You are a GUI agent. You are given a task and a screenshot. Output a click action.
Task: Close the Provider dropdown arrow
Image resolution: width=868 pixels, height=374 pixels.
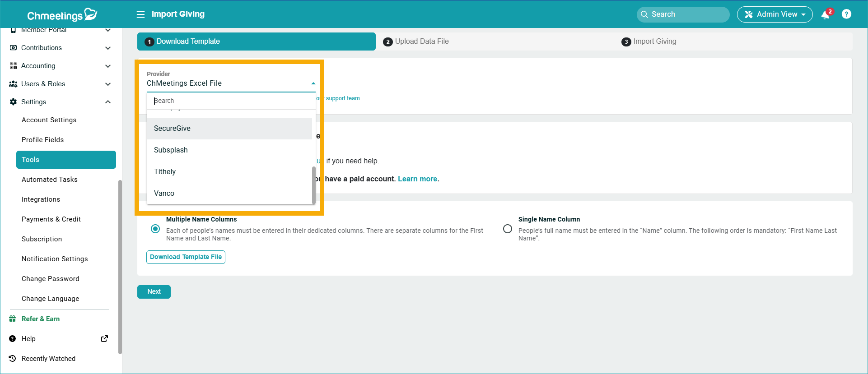pos(313,83)
